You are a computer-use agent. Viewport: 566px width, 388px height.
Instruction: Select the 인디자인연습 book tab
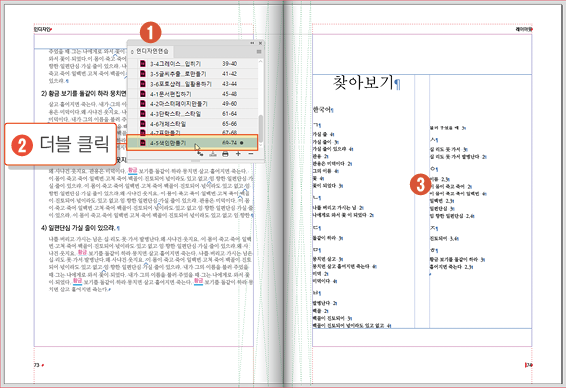(152, 51)
